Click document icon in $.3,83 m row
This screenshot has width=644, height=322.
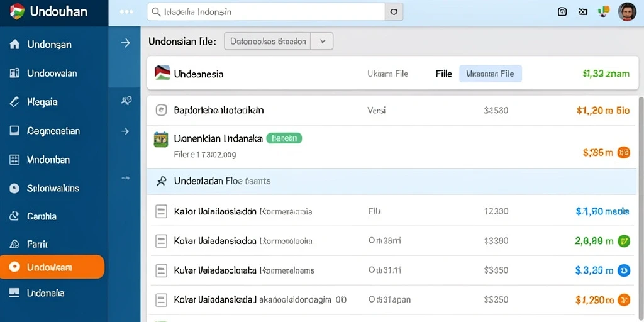(x=162, y=270)
